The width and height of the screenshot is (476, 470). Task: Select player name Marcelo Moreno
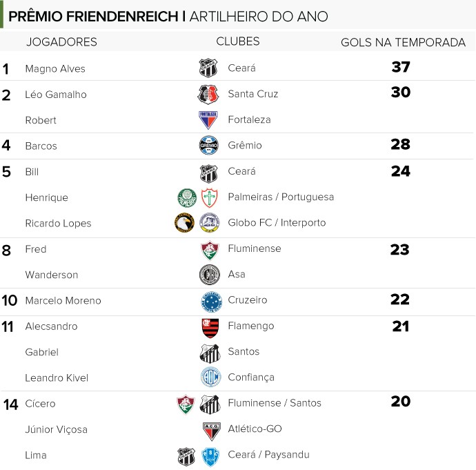63,301
